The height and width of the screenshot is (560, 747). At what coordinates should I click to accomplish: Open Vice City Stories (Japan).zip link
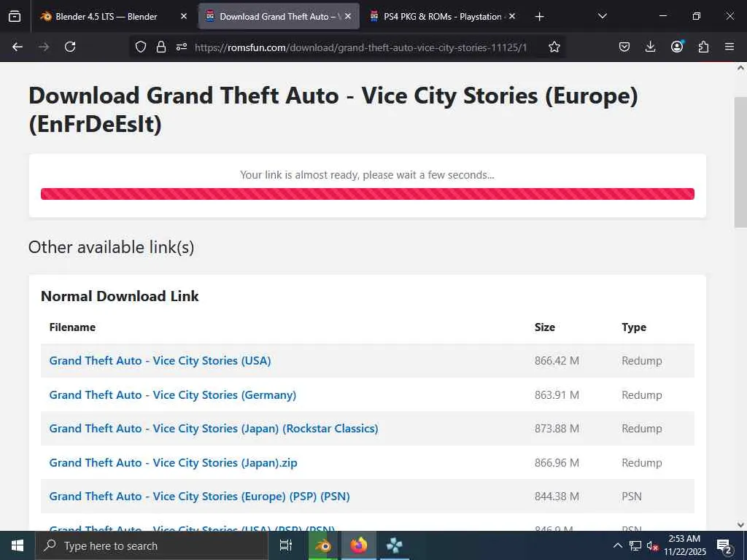pyautogui.click(x=173, y=463)
